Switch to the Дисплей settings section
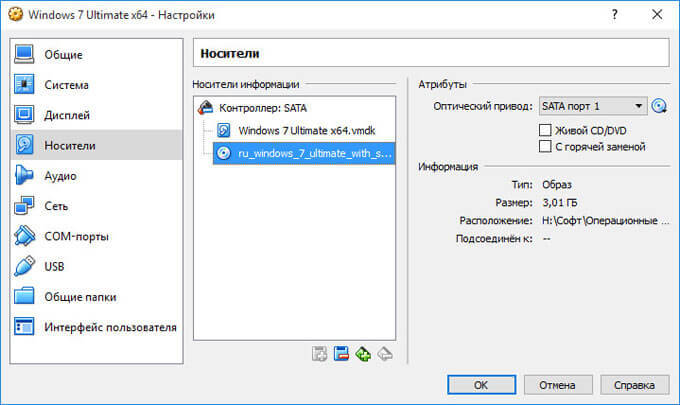 coord(66,115)
